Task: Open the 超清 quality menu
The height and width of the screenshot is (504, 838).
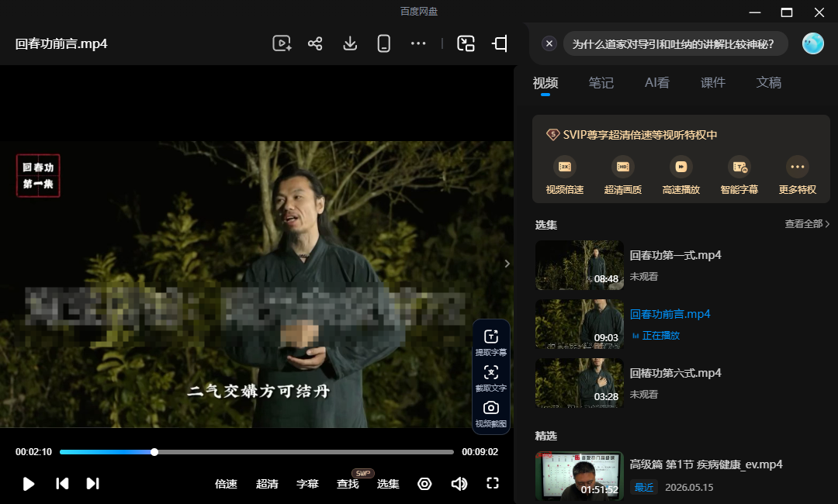Action: pos(267,484)
